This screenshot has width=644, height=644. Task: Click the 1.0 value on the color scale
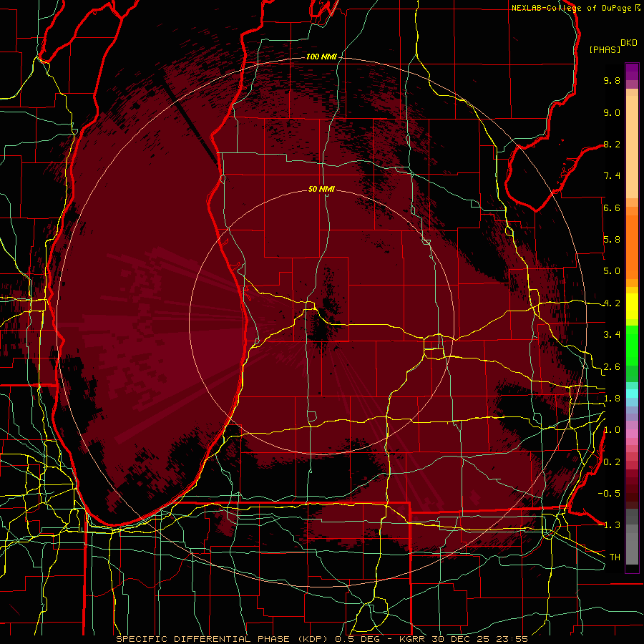[612, 430]
